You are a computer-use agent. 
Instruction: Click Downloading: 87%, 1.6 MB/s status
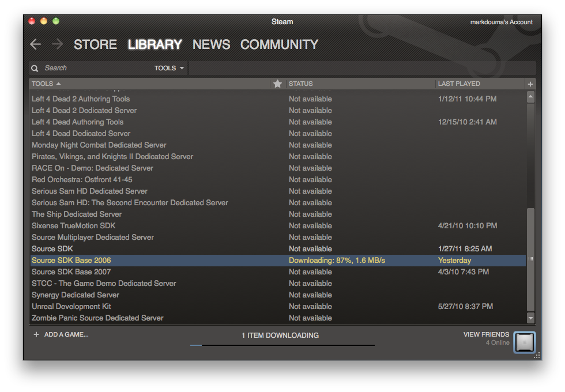tap(337, 260)
